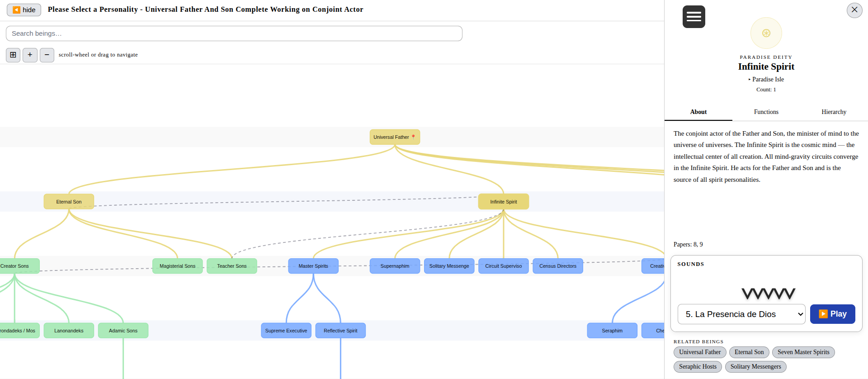Expand the Paradise Isle location
Image resolution: width=868 pixels, height=379 pixels.
coord(766,79)
